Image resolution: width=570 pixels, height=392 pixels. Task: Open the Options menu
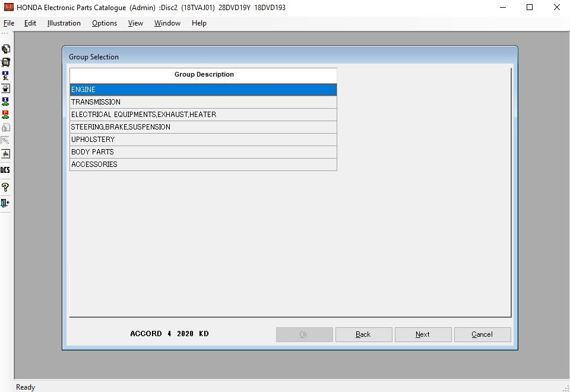[x=104, y=23]
